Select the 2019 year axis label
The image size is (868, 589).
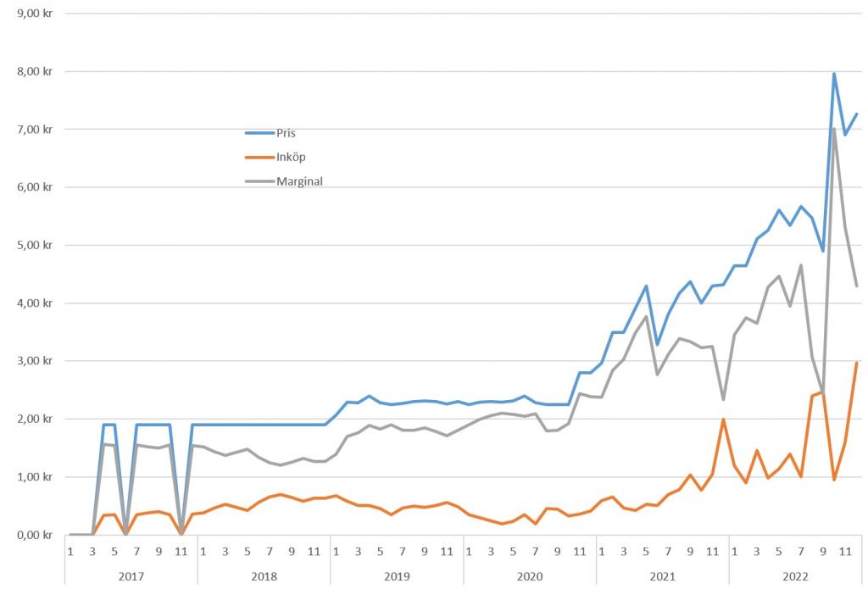pyautogui.click(x=397, y=575)
